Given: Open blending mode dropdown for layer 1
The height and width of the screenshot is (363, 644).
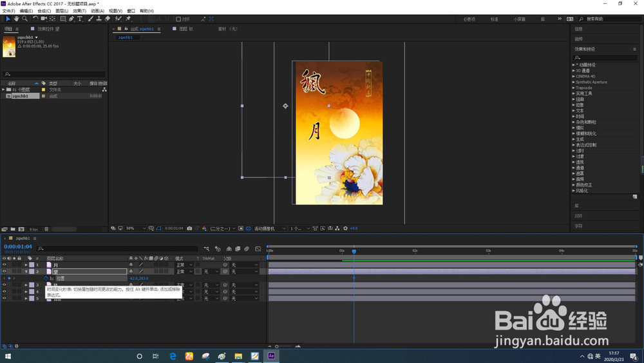Looking at the screenshot, I should point(184,265).
